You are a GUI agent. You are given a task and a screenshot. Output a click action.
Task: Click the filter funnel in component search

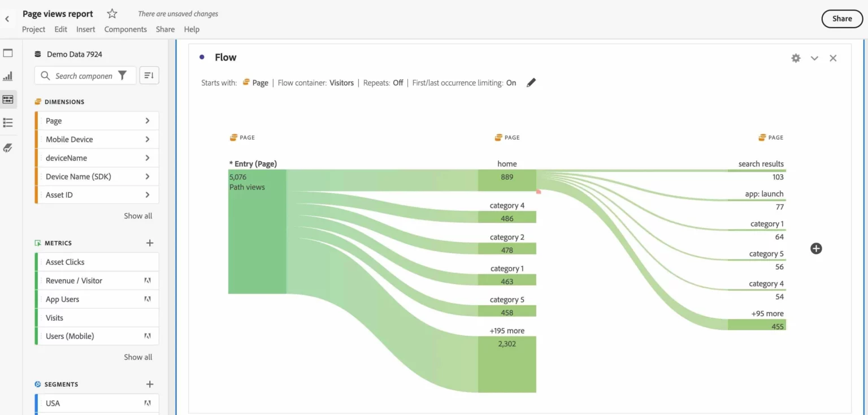coord(122,76)
